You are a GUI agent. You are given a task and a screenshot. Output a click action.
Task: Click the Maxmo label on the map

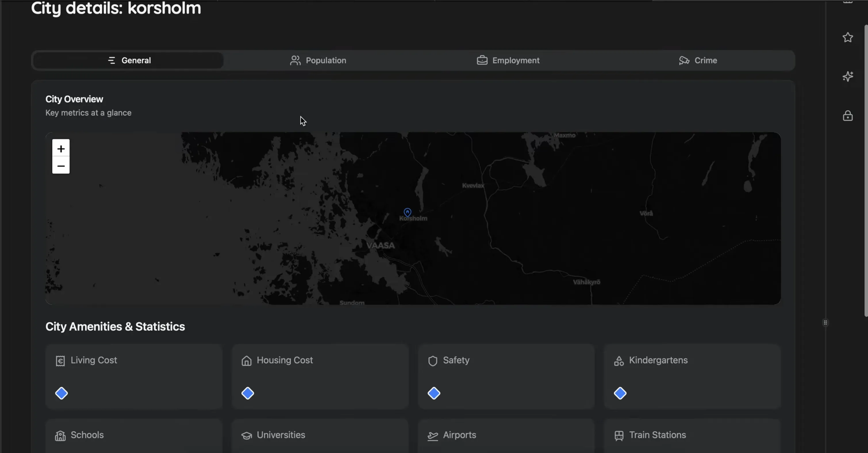click(x=565, y=135)
